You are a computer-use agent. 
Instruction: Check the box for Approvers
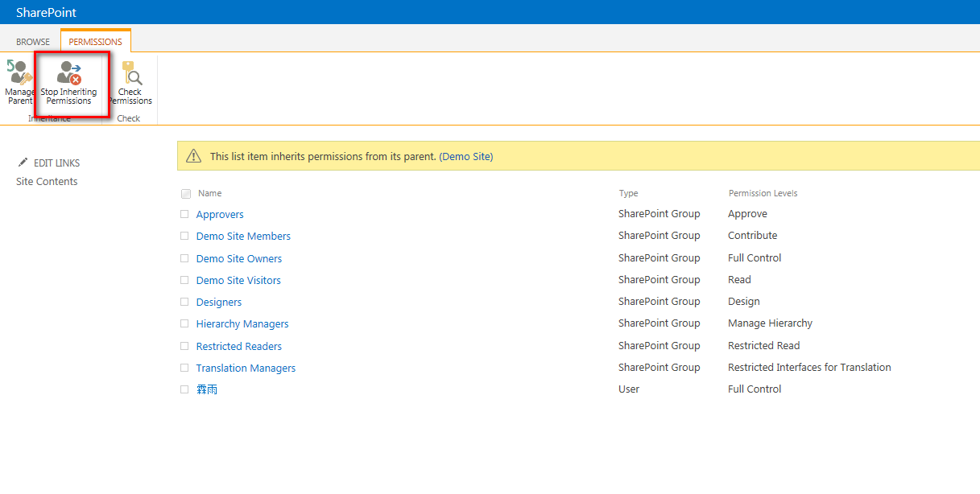tap(184, 214)
